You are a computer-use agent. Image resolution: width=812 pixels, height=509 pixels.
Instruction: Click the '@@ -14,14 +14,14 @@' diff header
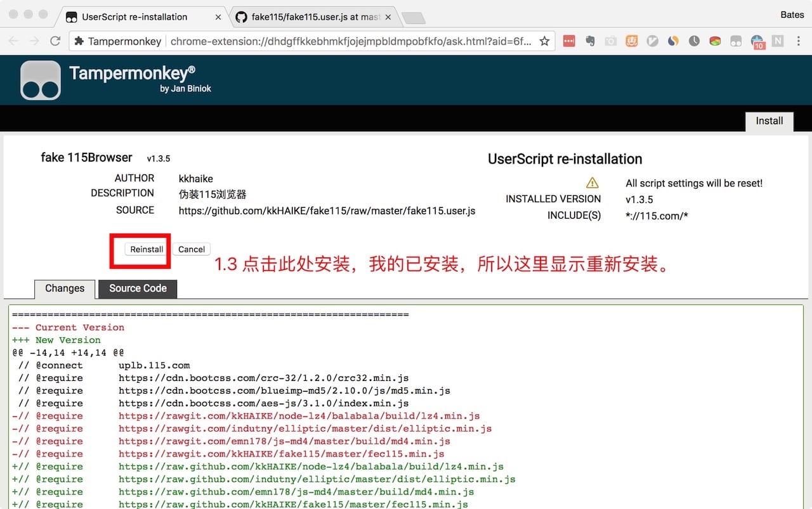pos(68,353)
